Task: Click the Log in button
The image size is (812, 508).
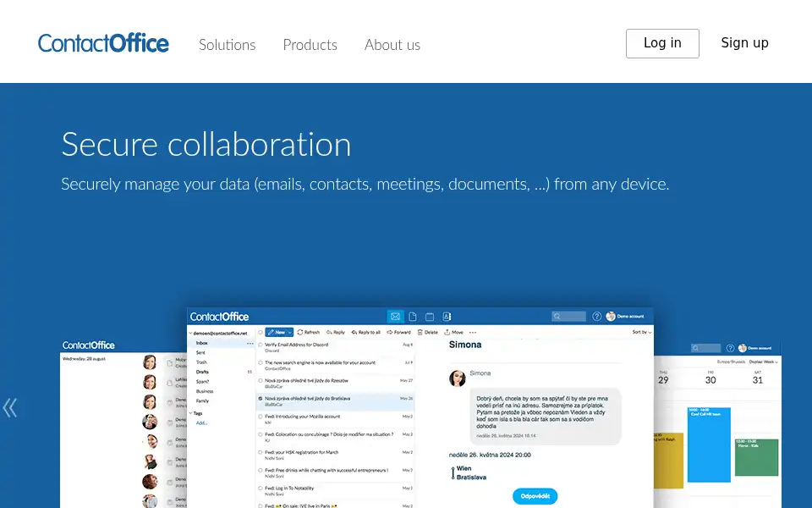Action: coord(662,43)
